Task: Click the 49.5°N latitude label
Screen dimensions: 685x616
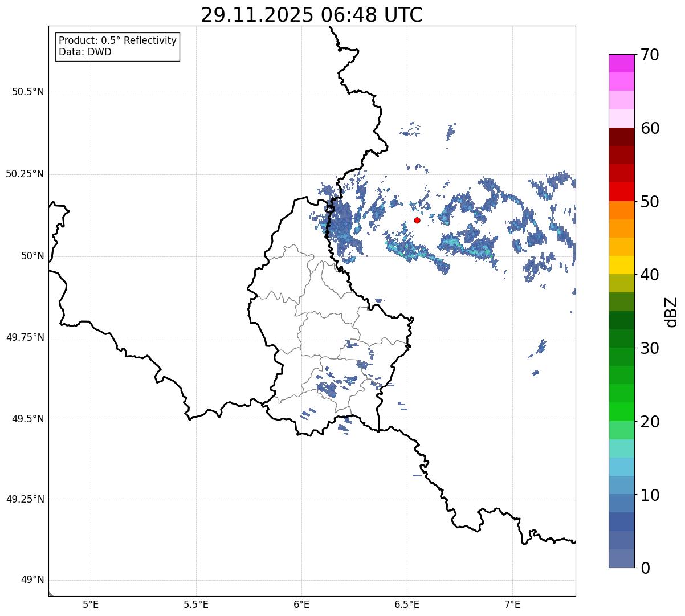Action: coord(28,419)
